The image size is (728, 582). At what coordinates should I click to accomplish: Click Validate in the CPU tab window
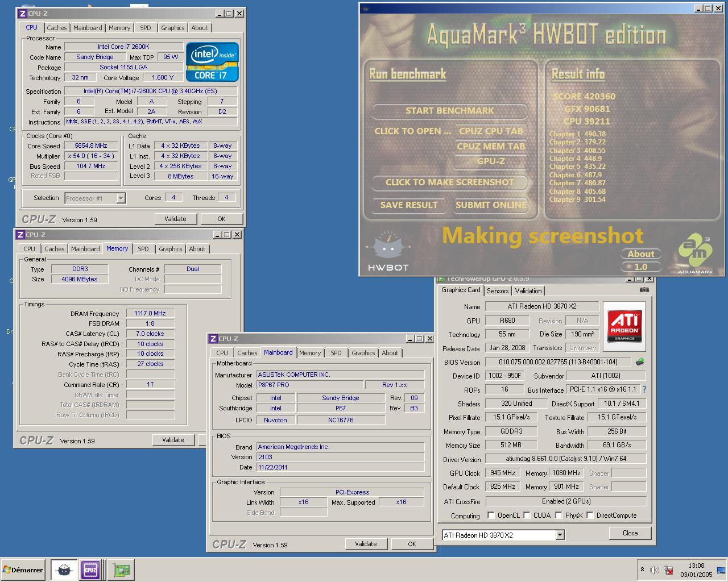pyautogui.click(x=175, y=219)
